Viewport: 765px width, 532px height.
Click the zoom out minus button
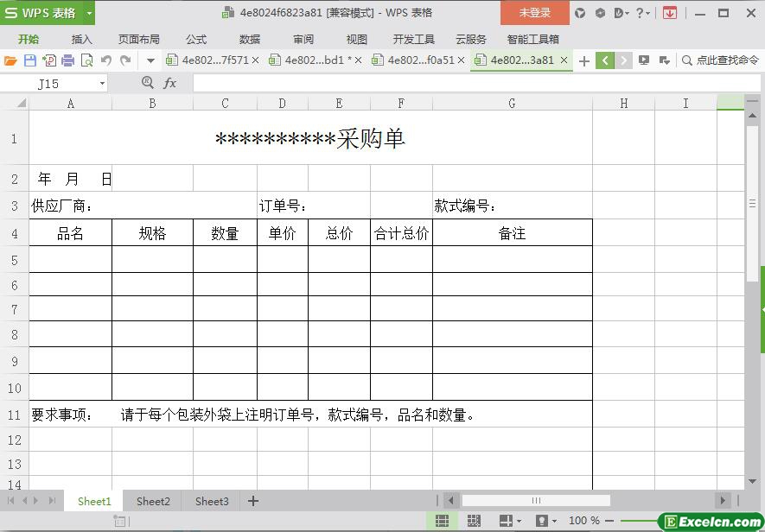pos(609,521)
